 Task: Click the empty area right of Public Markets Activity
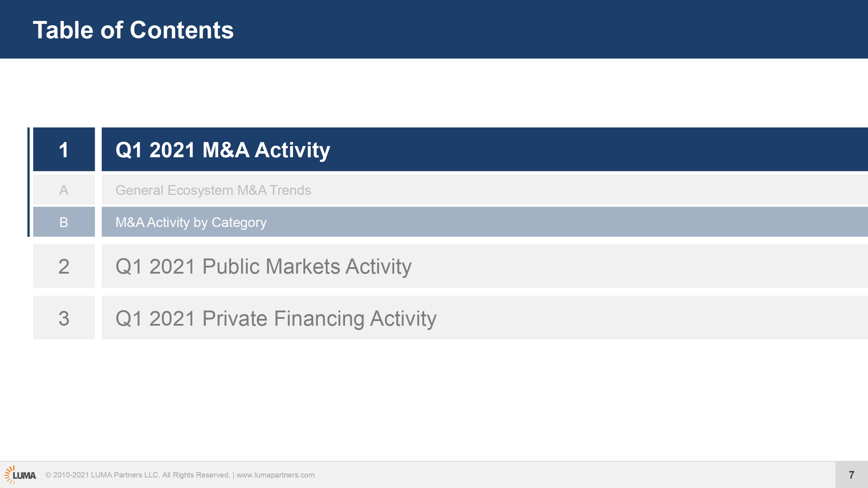click(x=640, y=266)
